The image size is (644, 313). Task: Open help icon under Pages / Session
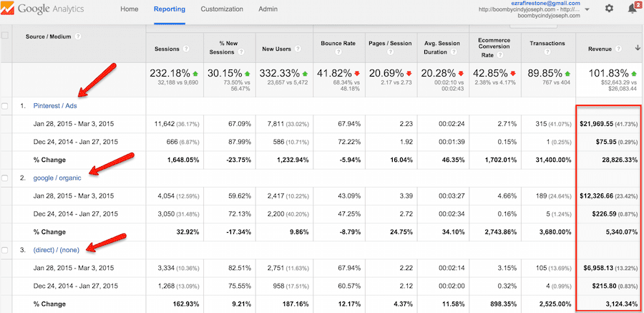coord(390,52)
